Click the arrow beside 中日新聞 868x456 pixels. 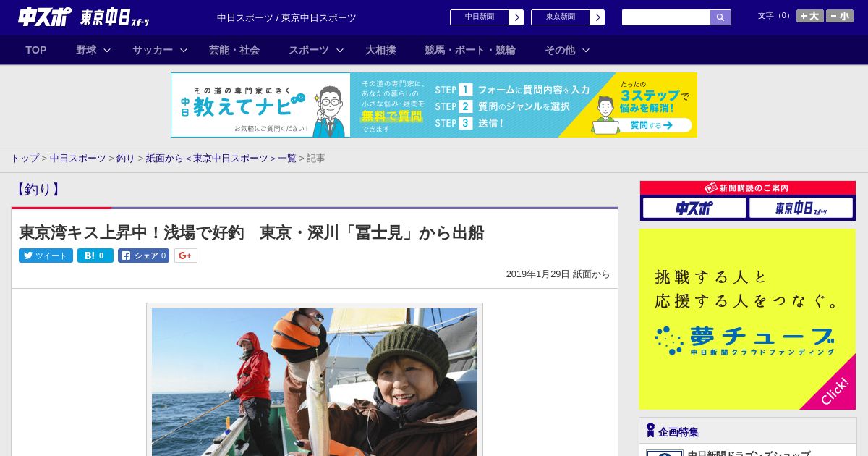pyautogui.click(x=516, y=17)
